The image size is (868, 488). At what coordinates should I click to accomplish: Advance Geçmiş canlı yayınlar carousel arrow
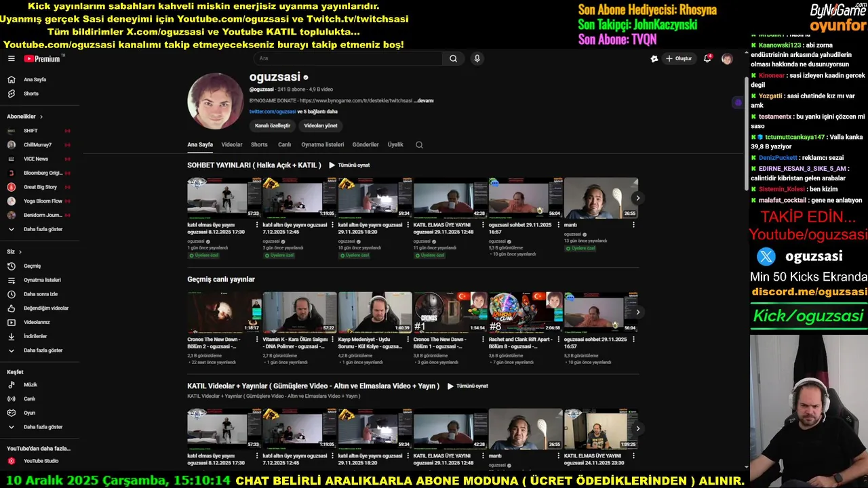coord(637,312)
